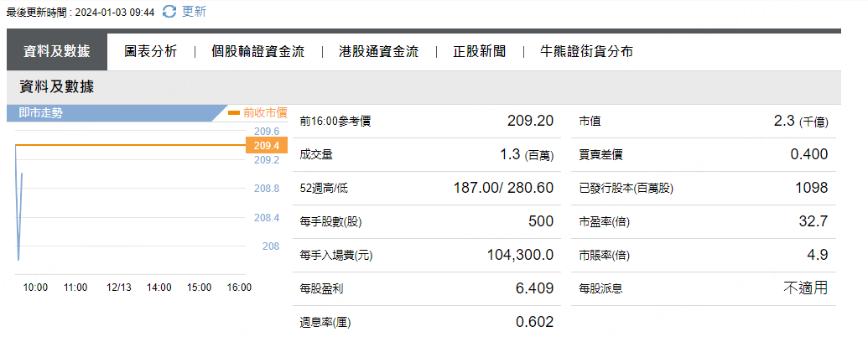Click the 市盈率(倍) label
The height and width of the screenshot is (337, 868).
(604, 222)
